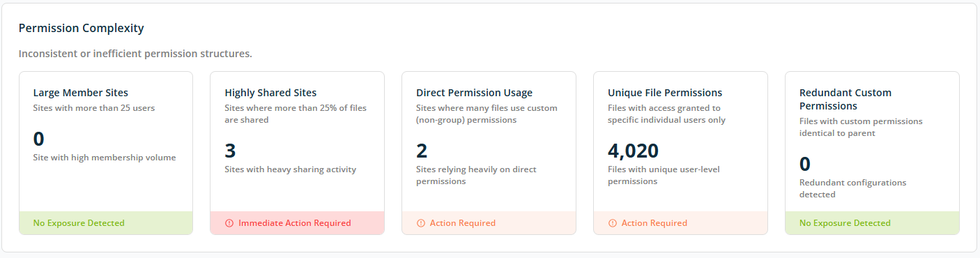The width and height of the screenshot is (980, 258).
Task: Click the Immediate Action Required status bar
Action: click(297, 223)
